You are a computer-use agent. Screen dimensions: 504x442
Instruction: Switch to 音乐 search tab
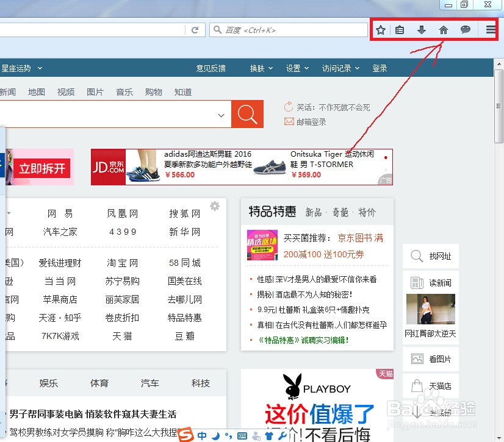pos(124,92)
